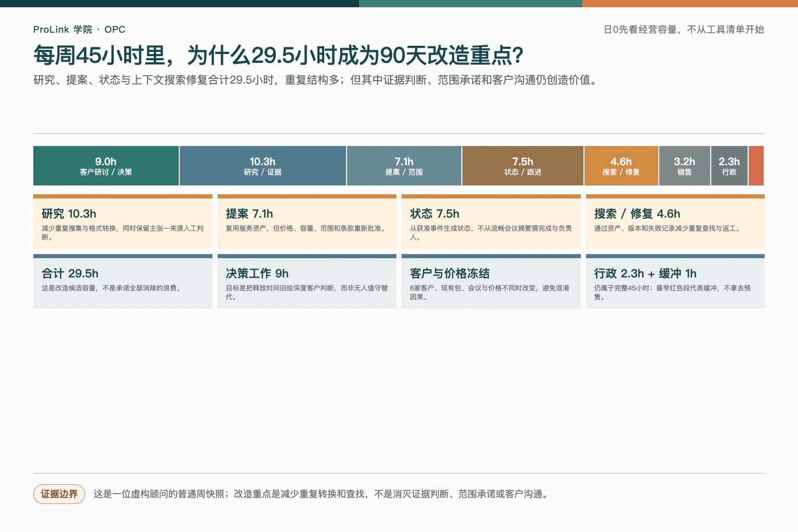Click the description 从获准事件生成状态

[491, 233]
